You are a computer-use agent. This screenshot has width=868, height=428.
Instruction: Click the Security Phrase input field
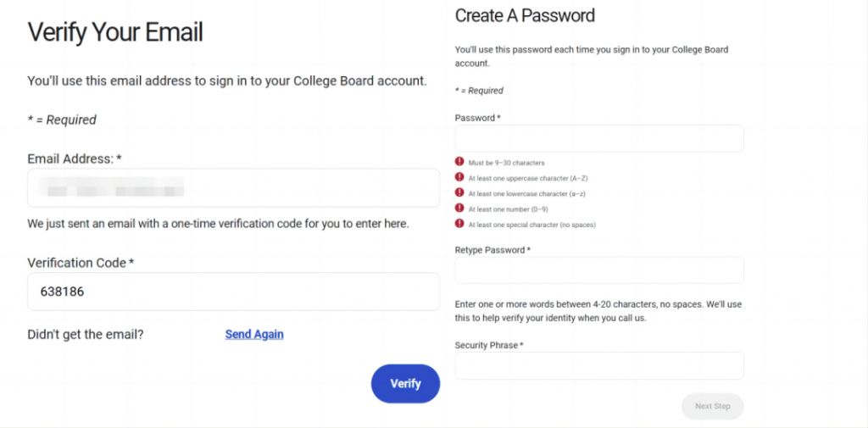[599, 365]
